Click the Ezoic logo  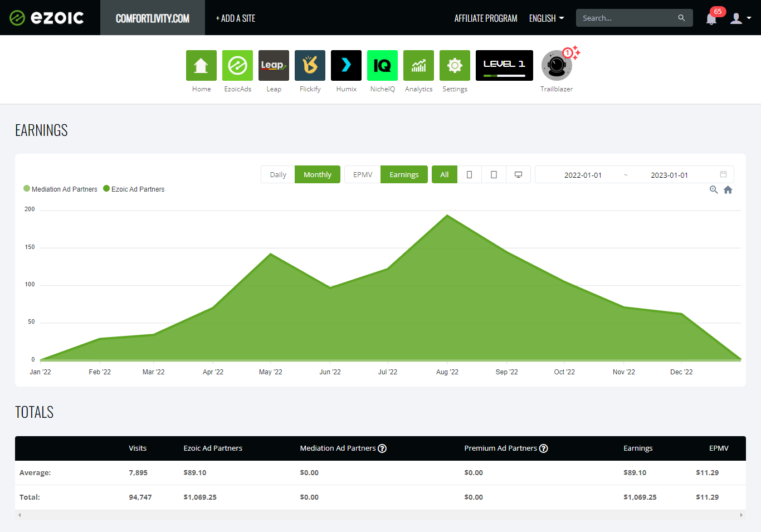pyautogui.click(x=47, y=18)
